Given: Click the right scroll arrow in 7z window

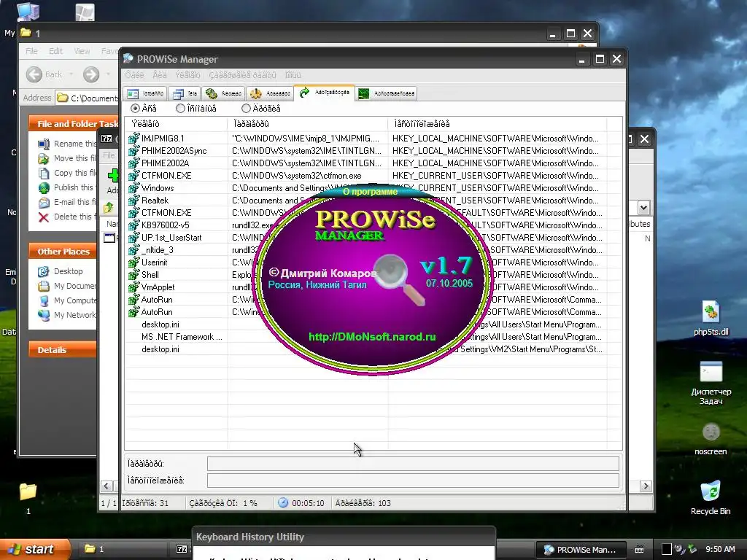Looking at the screenshot, I should pos(646,486).
